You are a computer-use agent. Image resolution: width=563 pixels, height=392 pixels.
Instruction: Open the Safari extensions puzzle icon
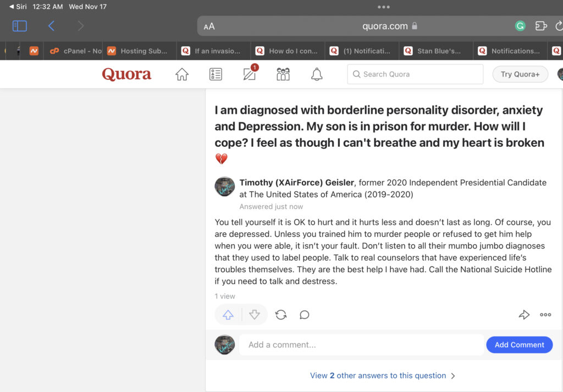click(541, 26)
